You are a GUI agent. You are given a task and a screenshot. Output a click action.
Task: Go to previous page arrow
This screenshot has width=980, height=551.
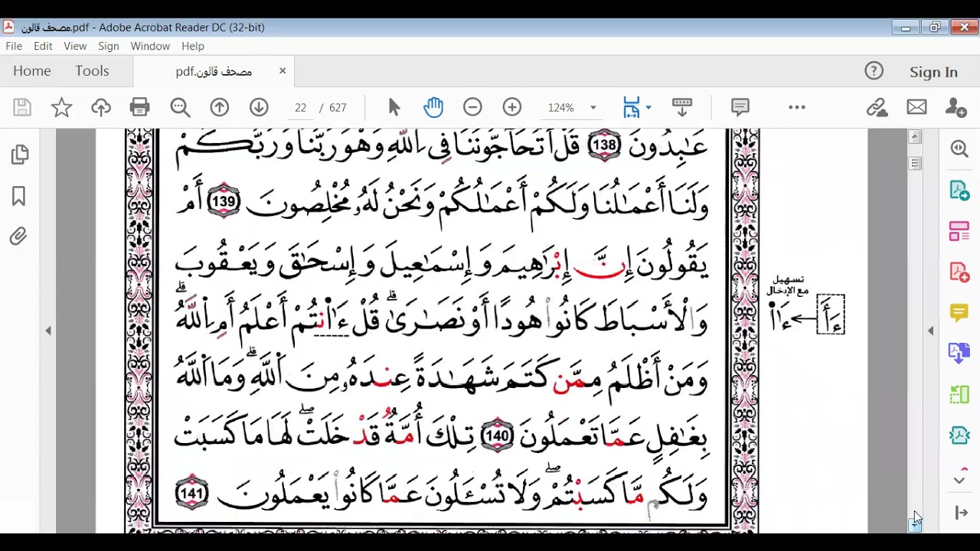point(220,107)
